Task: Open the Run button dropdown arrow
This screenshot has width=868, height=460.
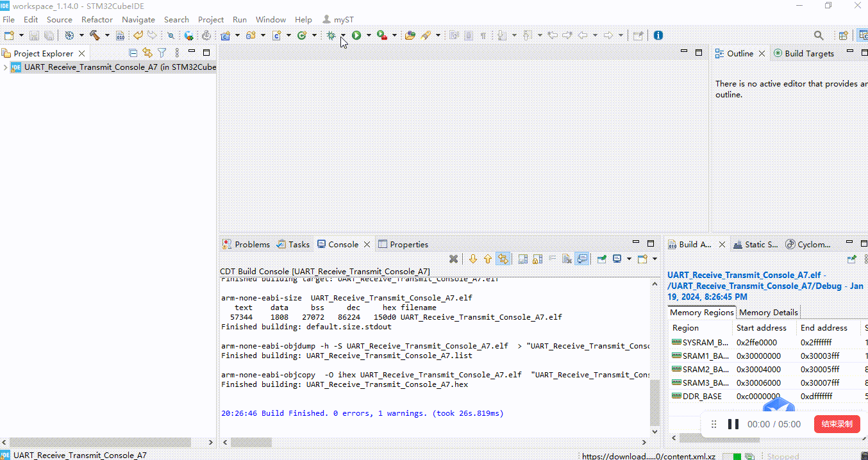Action: tap(368, 35)
